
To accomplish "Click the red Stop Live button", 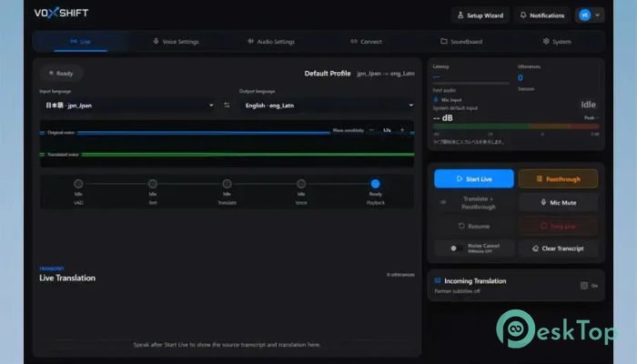I will [x=558, y=226].
